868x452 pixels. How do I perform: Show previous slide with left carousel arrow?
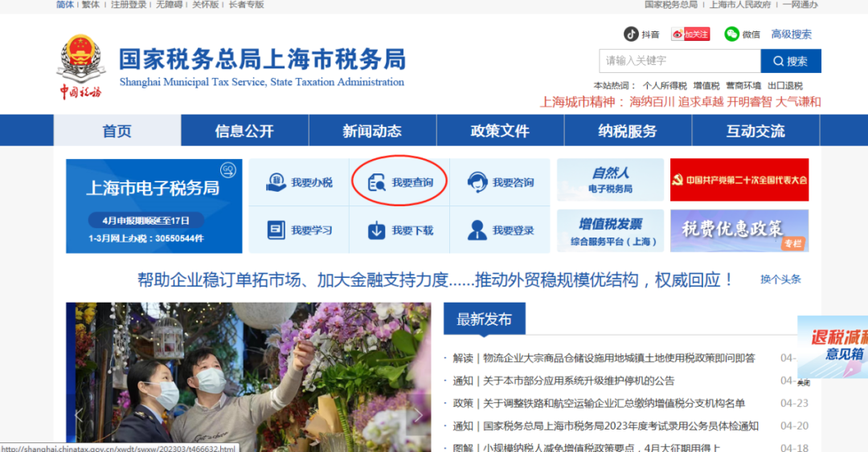tap(79, 415)
